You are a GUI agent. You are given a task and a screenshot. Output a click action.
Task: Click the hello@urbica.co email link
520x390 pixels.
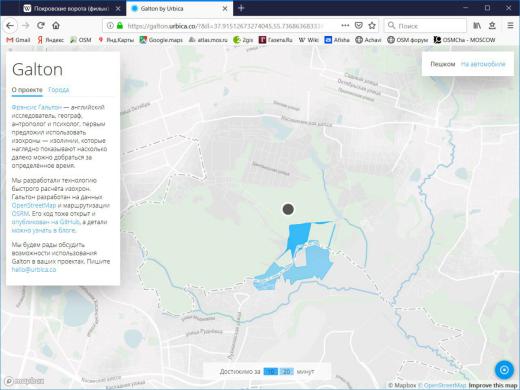tap(34, 269)
